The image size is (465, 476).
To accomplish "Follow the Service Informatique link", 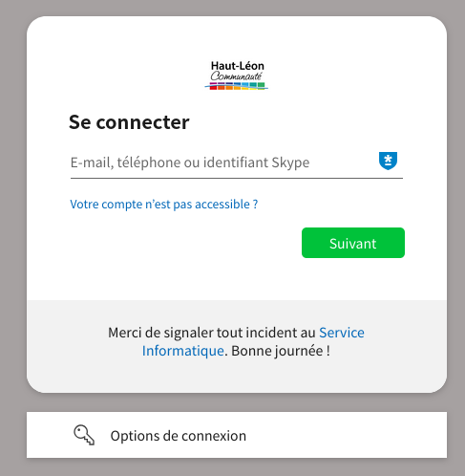I will [x=253, y=341].
